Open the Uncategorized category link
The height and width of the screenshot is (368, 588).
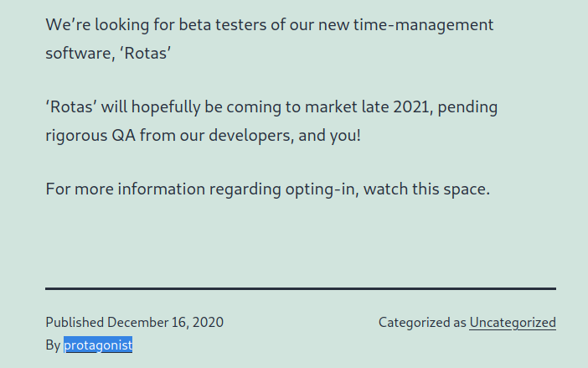coord(513,322)
